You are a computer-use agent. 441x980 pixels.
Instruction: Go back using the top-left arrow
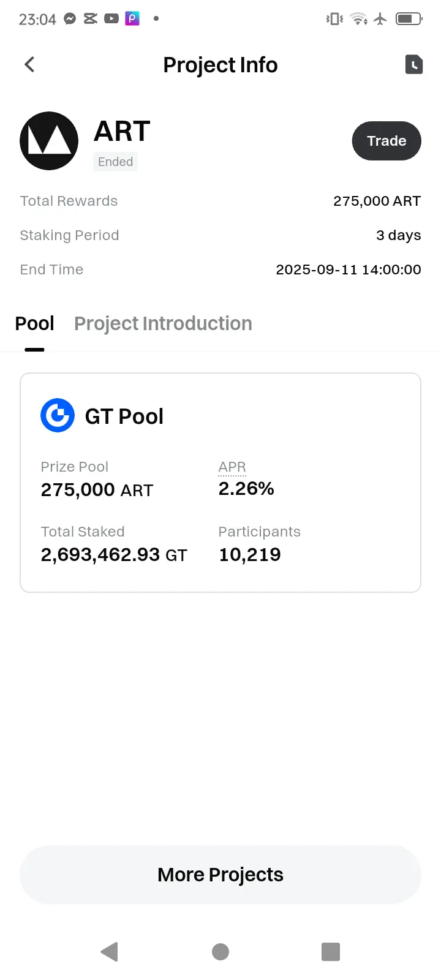pyautogui.click(x=29, y=64)
